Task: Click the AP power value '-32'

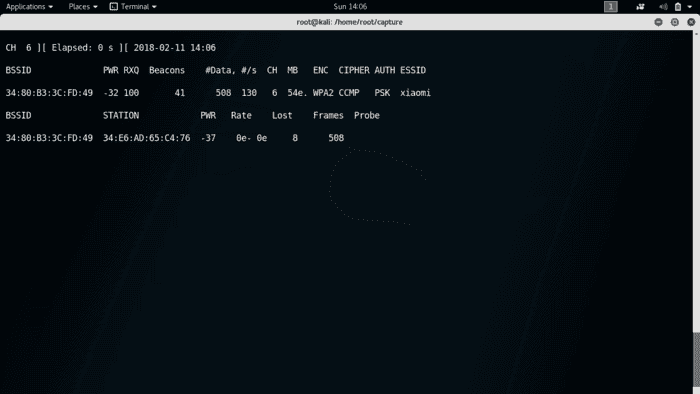Action: click(x=110, y=93)
